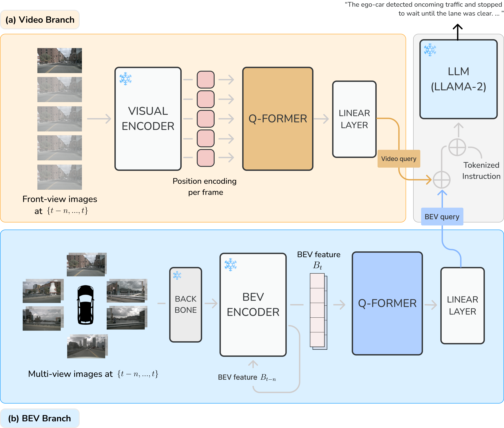504x428 pixels.
Task: Click the snowflake icon in LLM box
Action: [430, 50]
